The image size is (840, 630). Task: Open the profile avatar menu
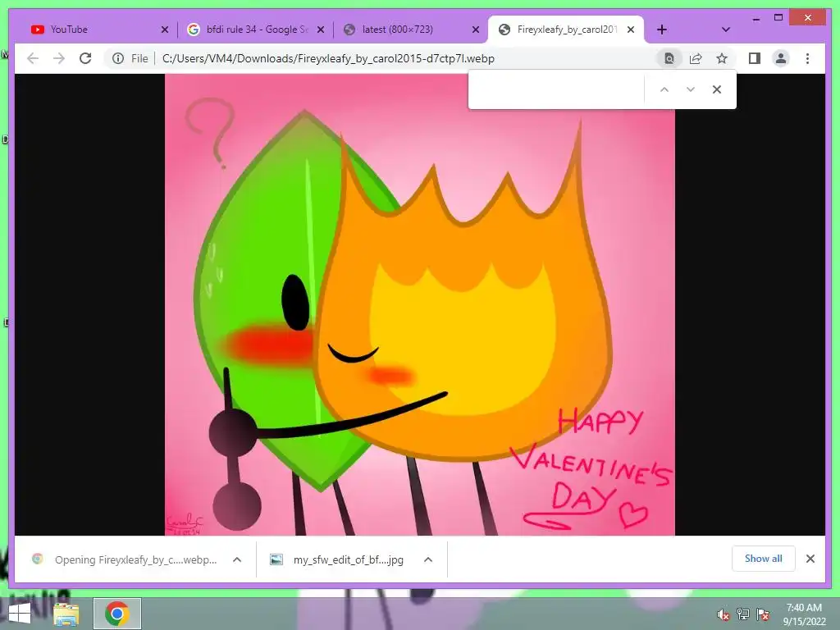click(x=781, y=58)
